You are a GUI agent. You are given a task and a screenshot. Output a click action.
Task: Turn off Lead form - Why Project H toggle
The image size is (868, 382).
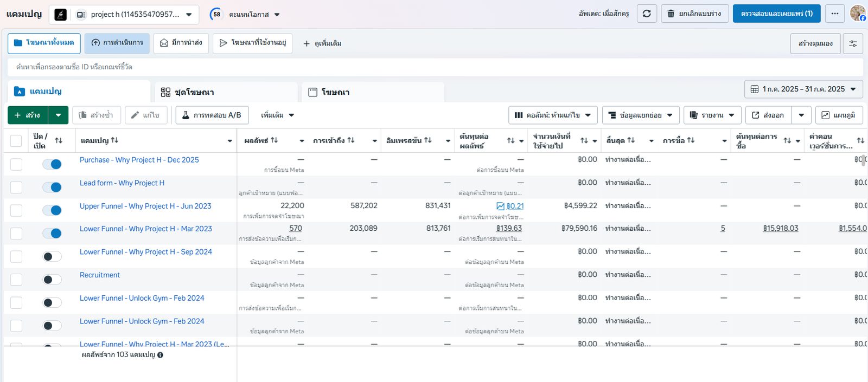[52, 187]
